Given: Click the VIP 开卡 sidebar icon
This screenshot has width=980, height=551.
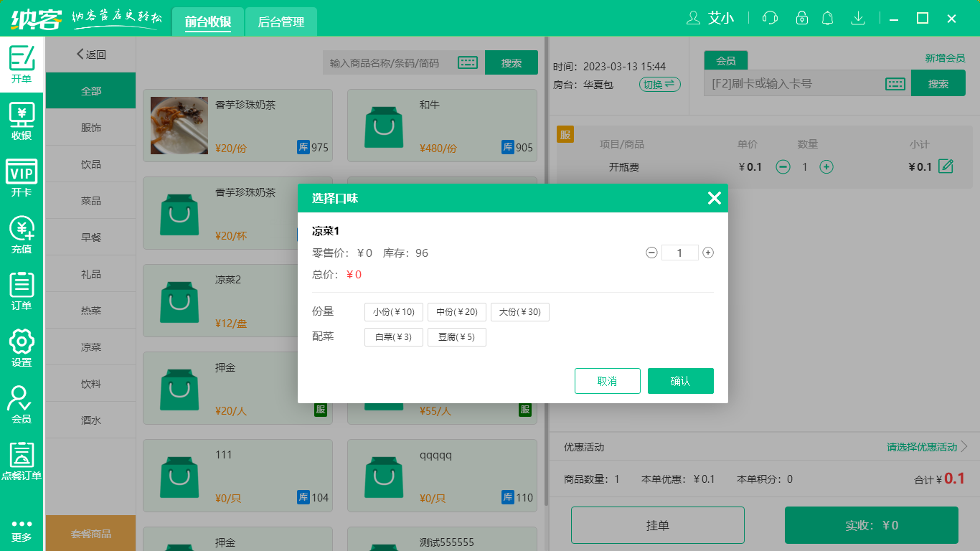Looking at the screenshot, I should coord(22,178).
